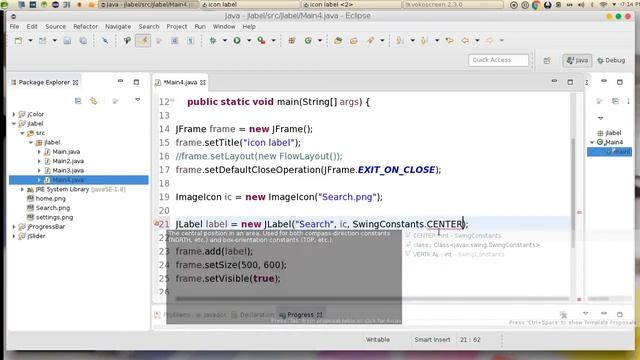This screenshot has width=640, height=360.
Task: Click the Previous Annotation toolbar icon
Action: 424,40
